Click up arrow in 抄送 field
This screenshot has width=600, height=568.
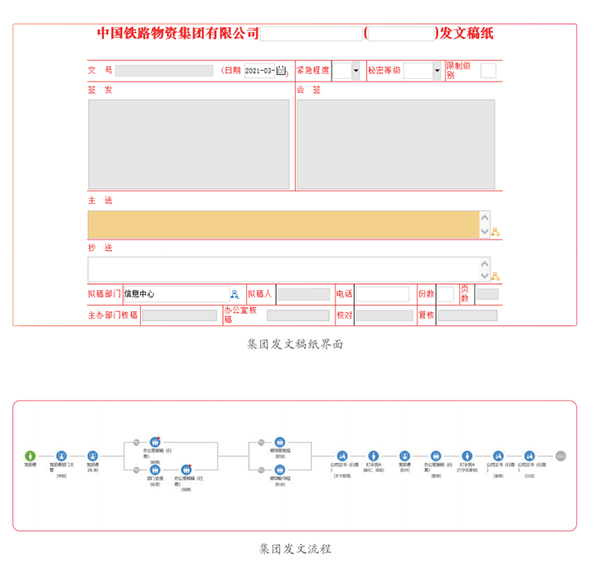click(x=484, y=264)
